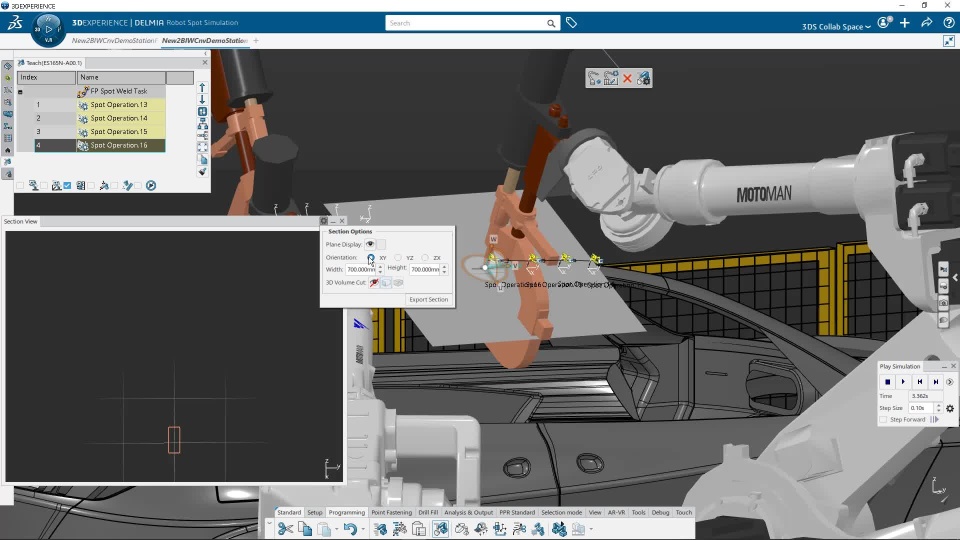Tick the first checkbox in Teach panel bottom row
960x540 pixels.
[20, 186]
